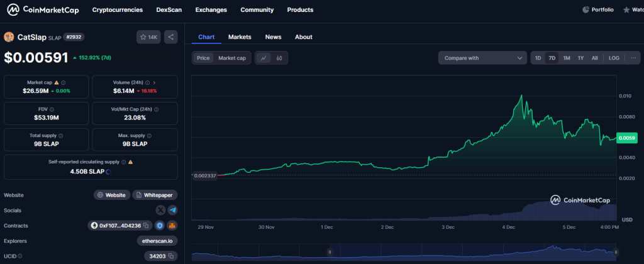Grab right handle of chart range slider

[616, 252]
